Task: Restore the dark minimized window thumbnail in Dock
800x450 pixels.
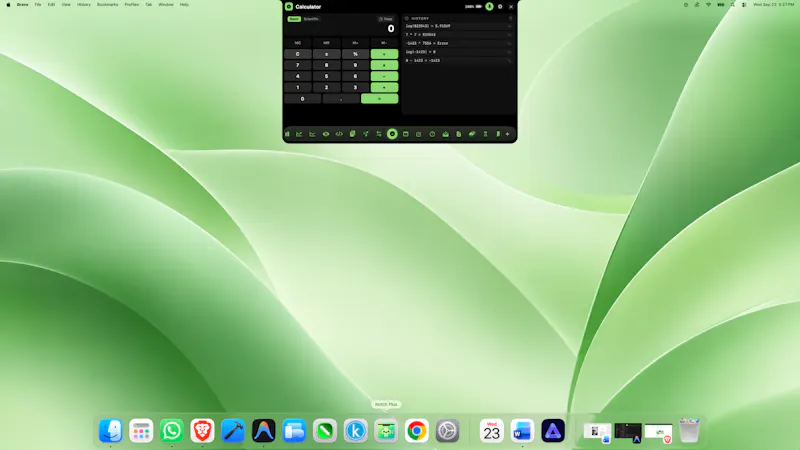Action: (x=628, y=432)
